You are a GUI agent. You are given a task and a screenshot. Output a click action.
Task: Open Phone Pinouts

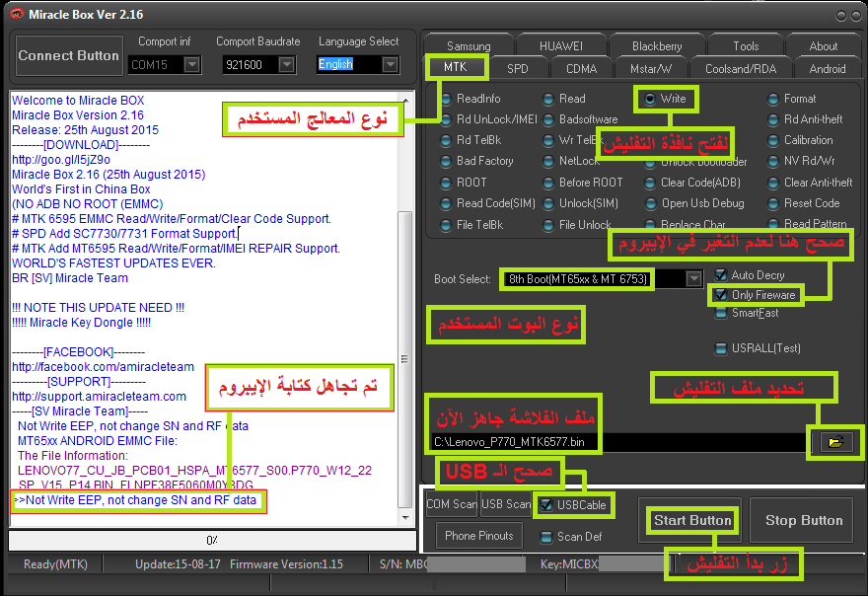pyautogui.click(x=479, y=536)
